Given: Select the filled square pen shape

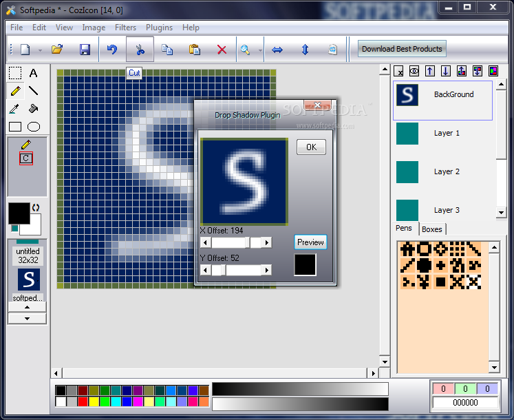Looking at the screenshot, I should [440, 282].
